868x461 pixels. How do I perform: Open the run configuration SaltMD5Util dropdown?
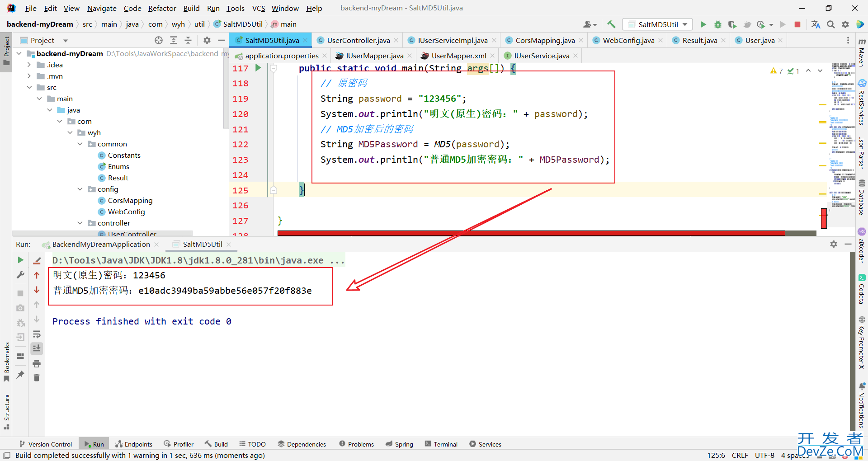click(x=657, y=24)
